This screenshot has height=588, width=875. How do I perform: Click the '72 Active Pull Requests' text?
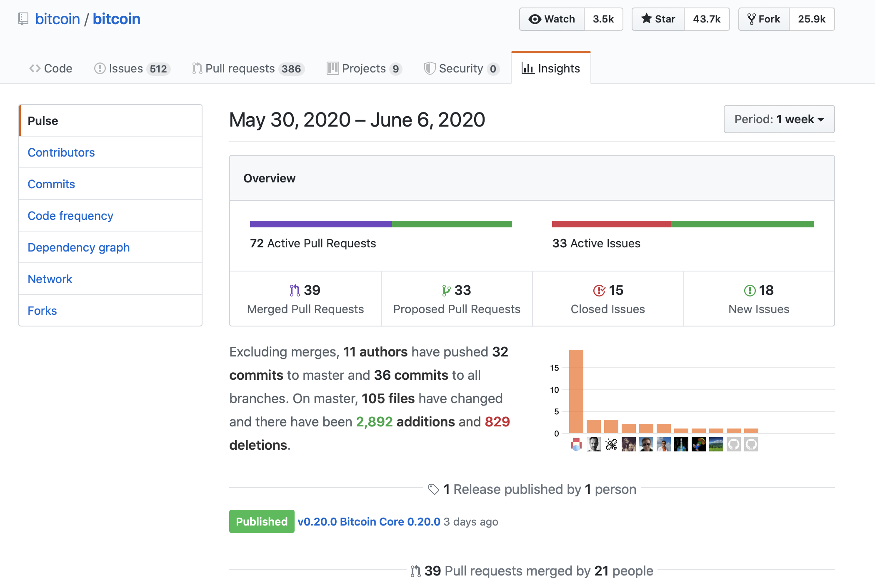click(313, 243)
